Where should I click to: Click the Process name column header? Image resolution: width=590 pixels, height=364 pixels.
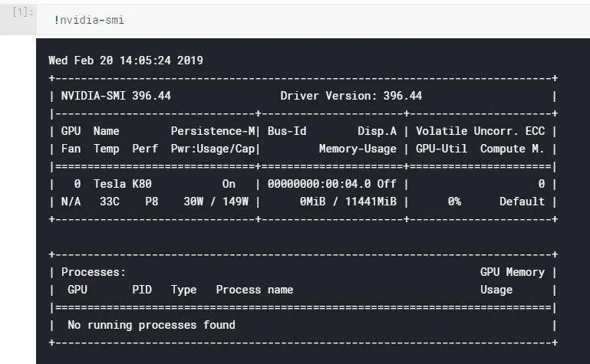coord(255,290)
